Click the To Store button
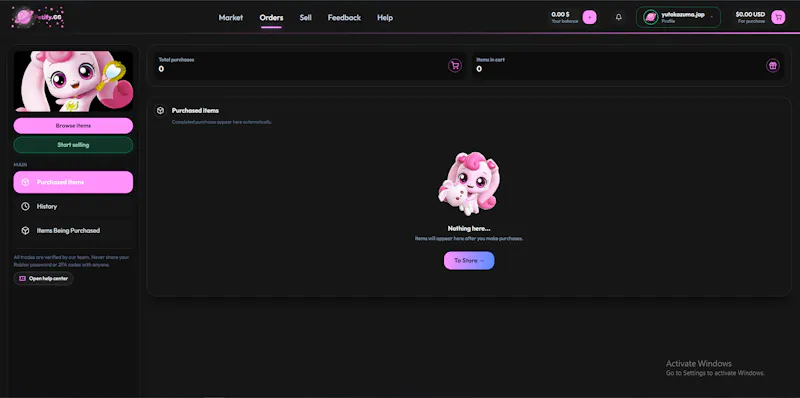 469,260
